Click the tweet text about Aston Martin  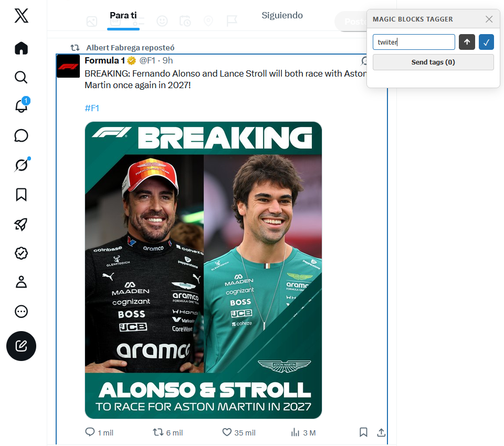pyautogui.click(x=226, y=79)
